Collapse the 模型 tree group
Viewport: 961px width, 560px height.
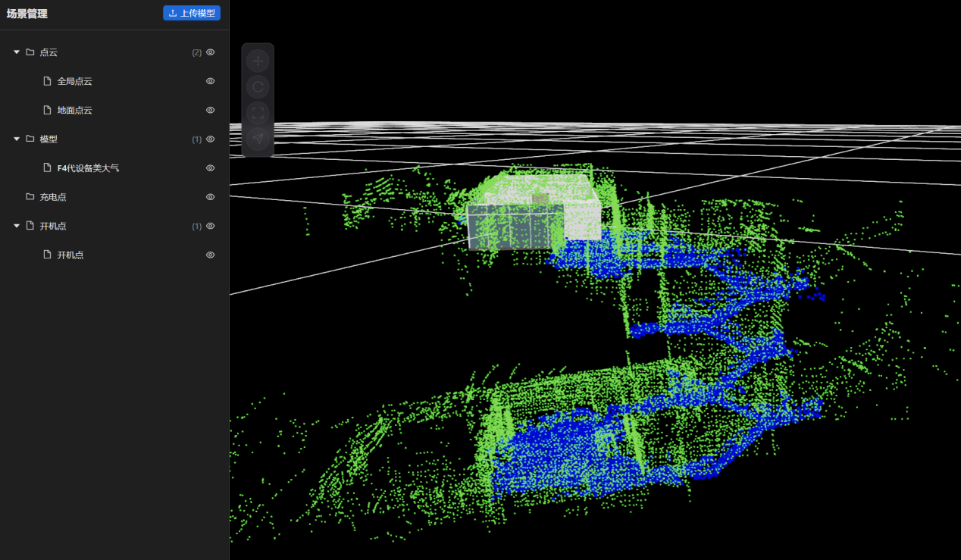point(17,139)
